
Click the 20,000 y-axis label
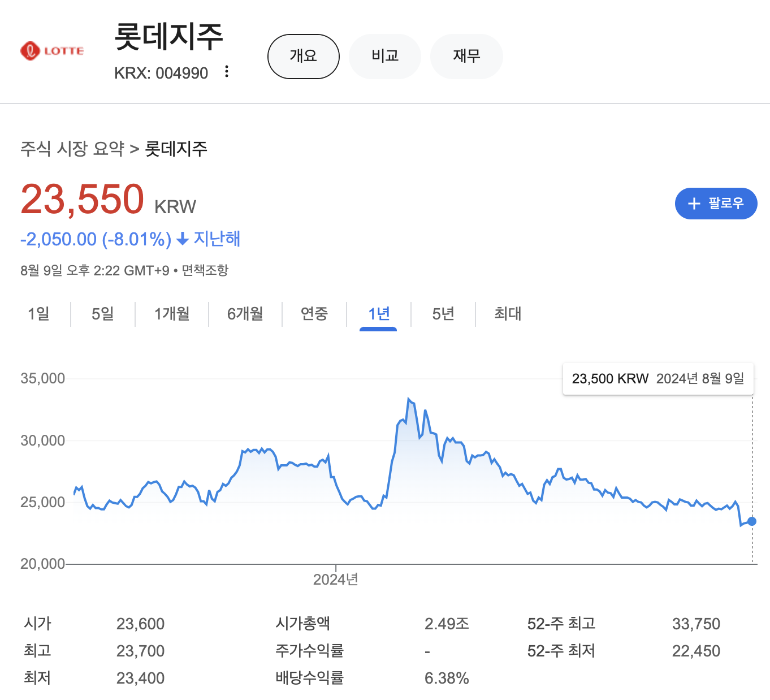43,564
